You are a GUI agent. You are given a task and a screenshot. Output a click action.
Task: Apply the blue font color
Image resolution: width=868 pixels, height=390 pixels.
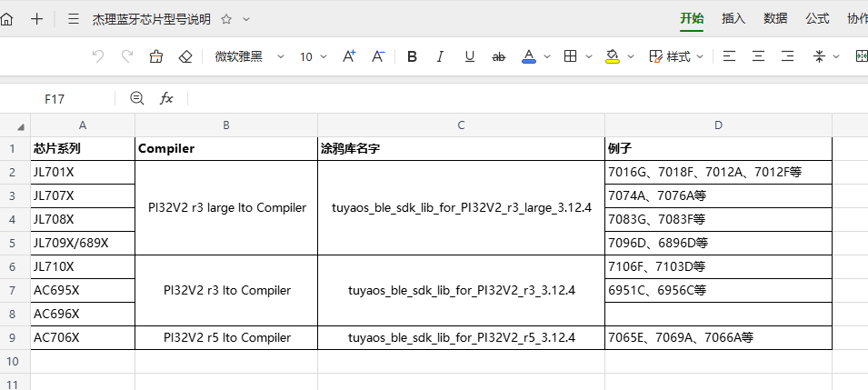point(529,56)
